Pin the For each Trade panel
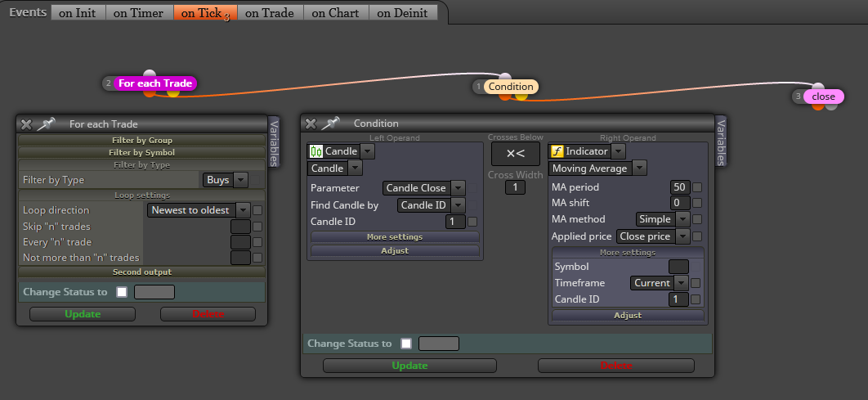Viewport: 868px width, 400px height. pyautogui.click(x=46, y=124)
